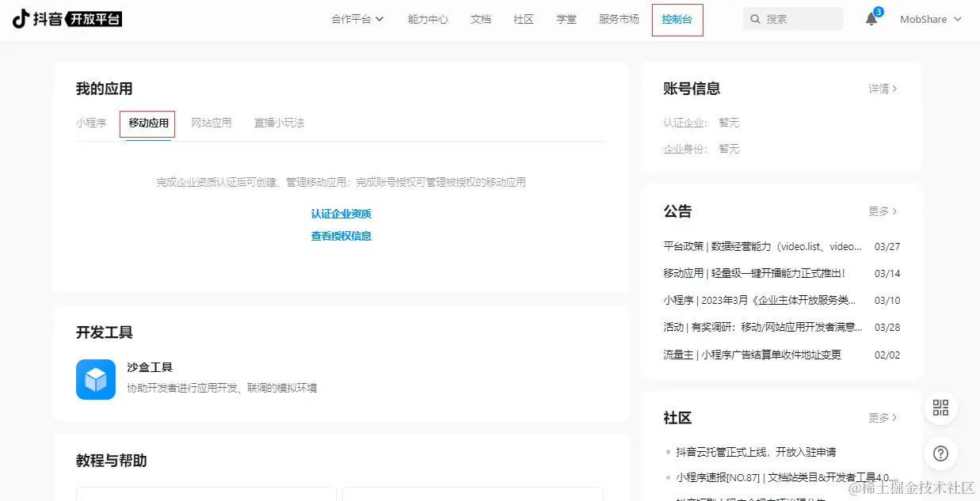This screenshot has width=980, height=501.
Task: Go to 学堂 in the top menu
Action: [566, 19]
